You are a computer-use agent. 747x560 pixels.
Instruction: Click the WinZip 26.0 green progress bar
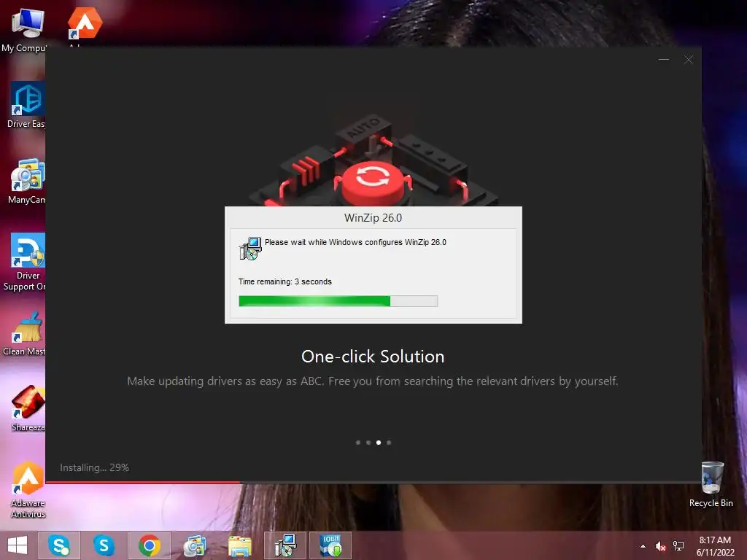tap(338, 301)
